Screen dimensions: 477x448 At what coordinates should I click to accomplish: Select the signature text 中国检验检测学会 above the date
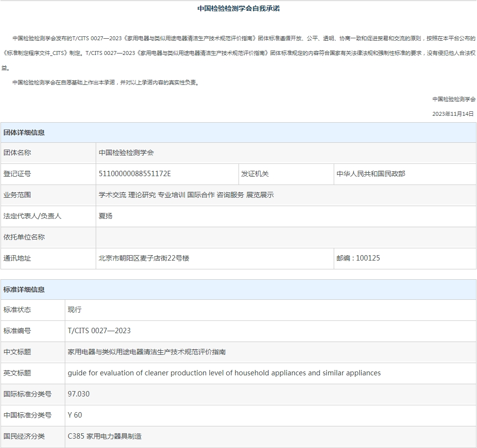[453, 99]
